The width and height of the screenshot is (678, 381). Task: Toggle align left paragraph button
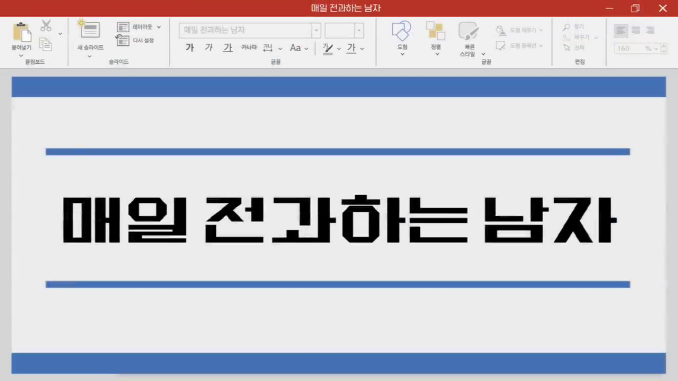coord(621,30)
